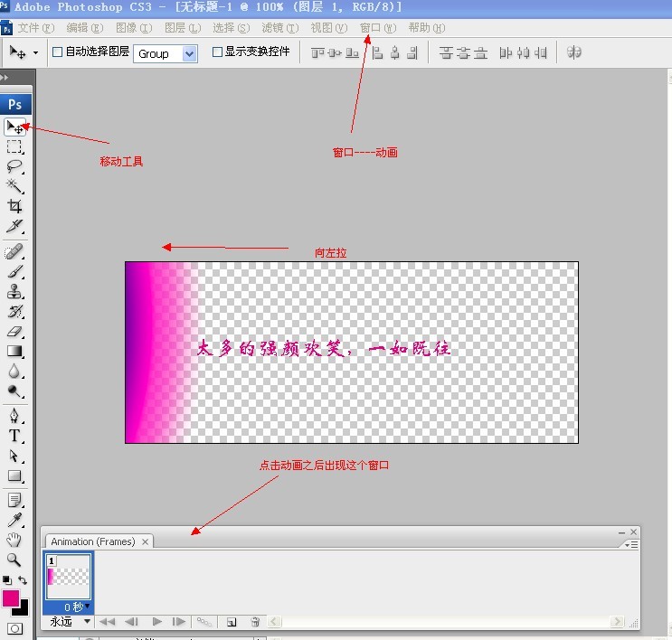Image resolution: width=672 pixels, height=640 pixels.
Task: Select the Brush tool
Action: [14, 271]
